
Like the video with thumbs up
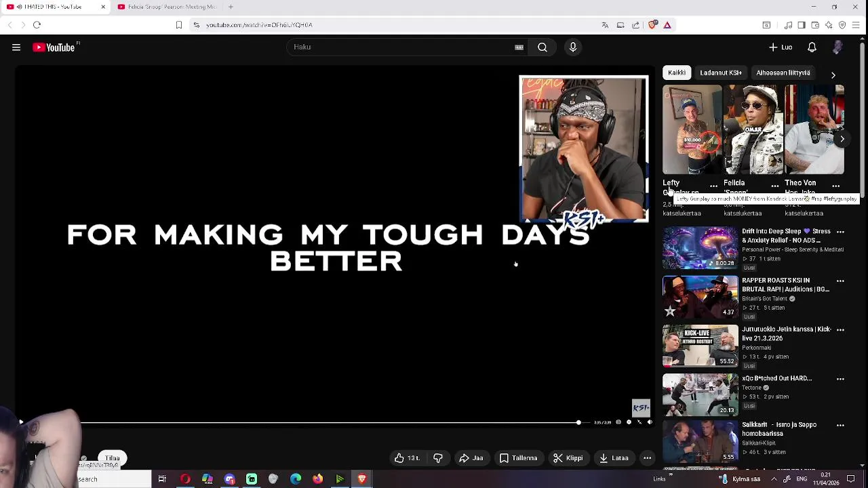coord(408,458)
